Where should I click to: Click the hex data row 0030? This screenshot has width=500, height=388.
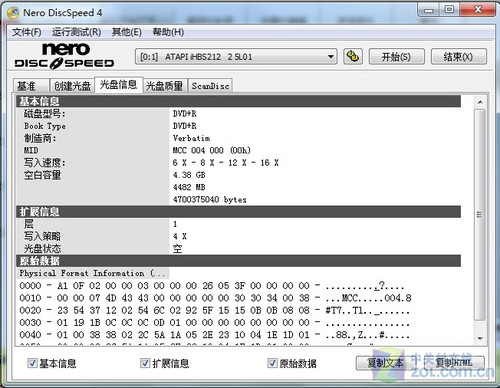214,323
